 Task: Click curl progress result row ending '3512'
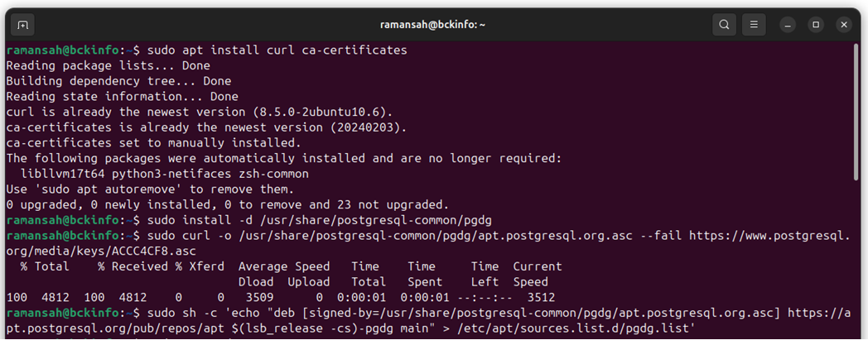click(281, 298)
